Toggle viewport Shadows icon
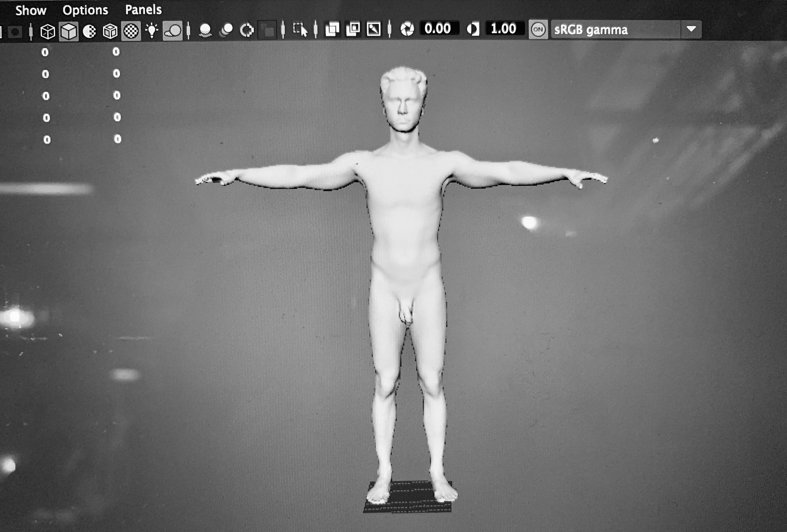This screenshot has height=532, width=787. 173,31
